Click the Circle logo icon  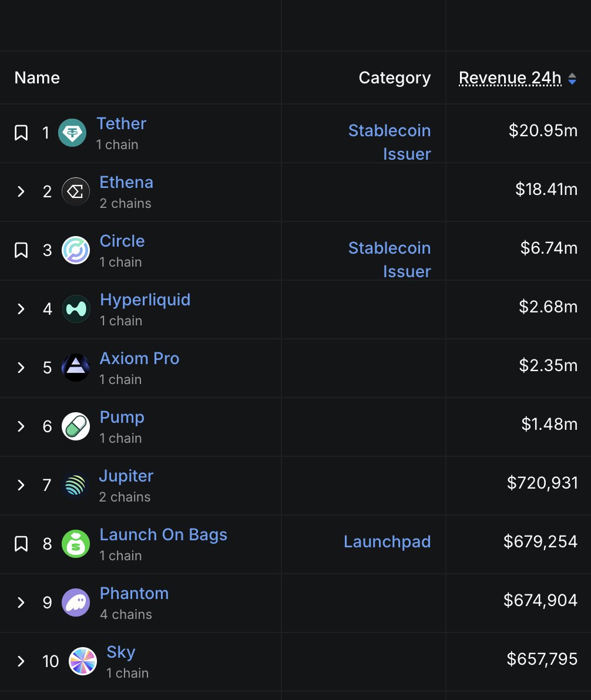pos(76,250)
